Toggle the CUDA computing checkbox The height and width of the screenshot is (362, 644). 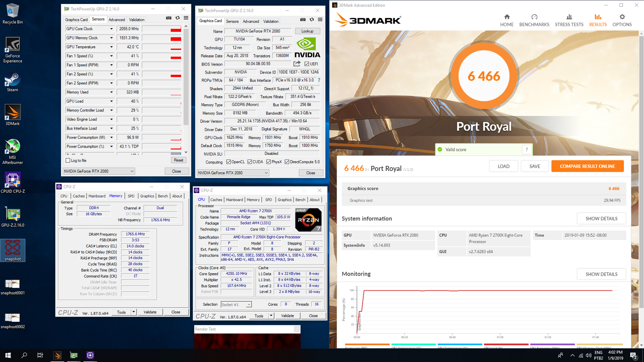pyautogui.click(x=250, y=162)
